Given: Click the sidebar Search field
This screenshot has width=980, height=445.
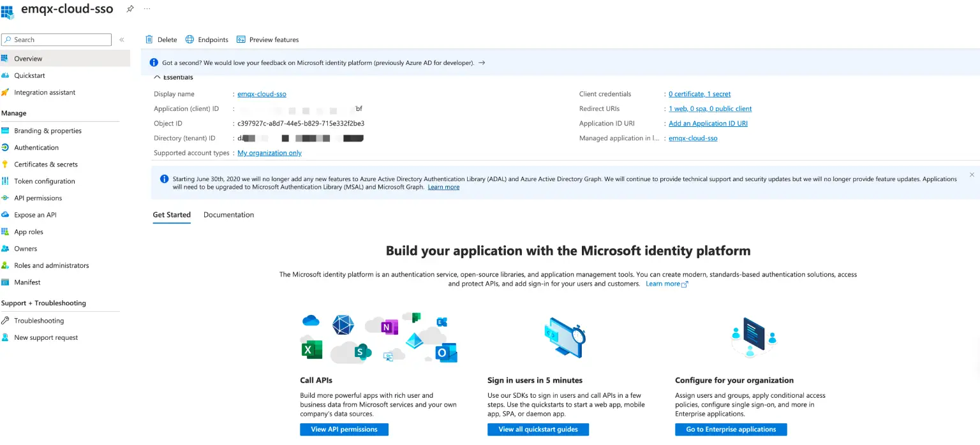Looking at the screenshot, I should point(56,40).
